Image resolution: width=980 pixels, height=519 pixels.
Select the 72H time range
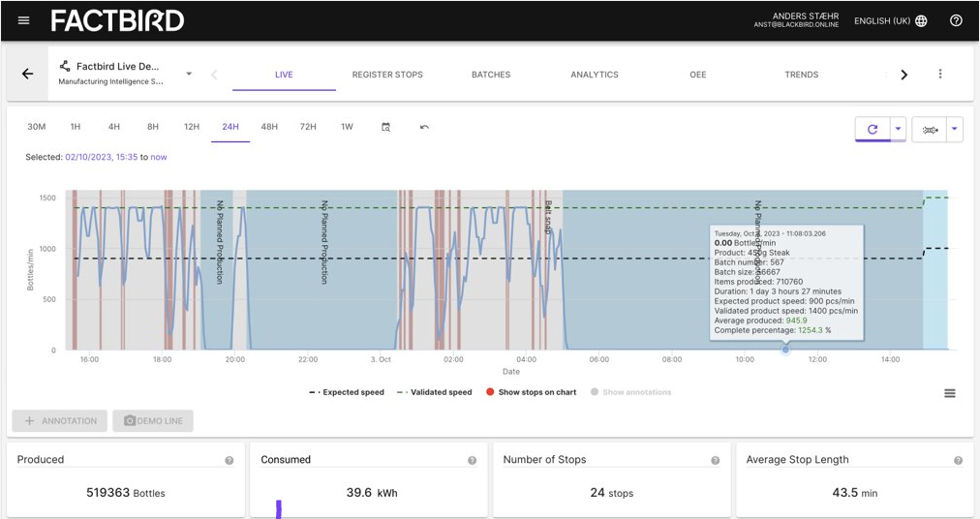308,127
